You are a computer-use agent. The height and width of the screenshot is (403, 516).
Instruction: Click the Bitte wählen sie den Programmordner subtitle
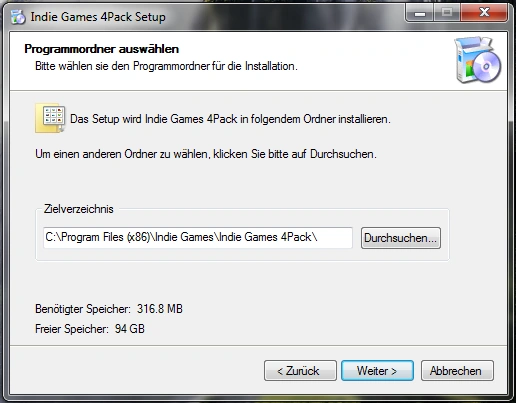point(166,66)
